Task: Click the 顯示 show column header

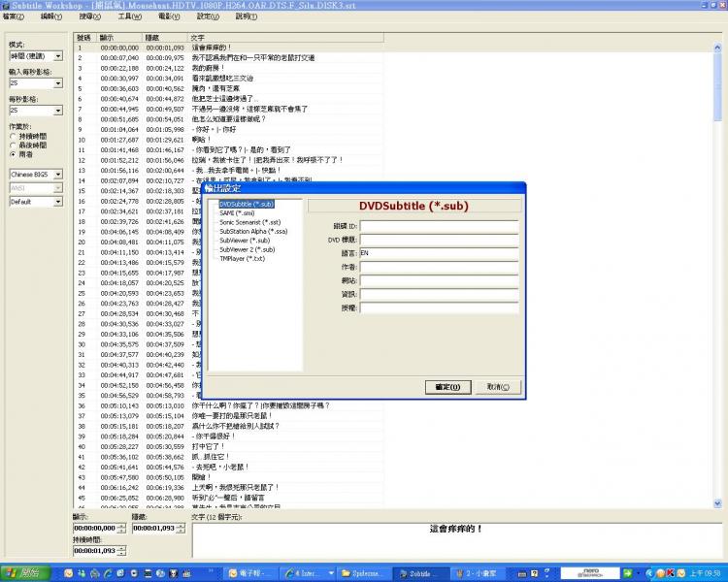Action: coord(119,38)
